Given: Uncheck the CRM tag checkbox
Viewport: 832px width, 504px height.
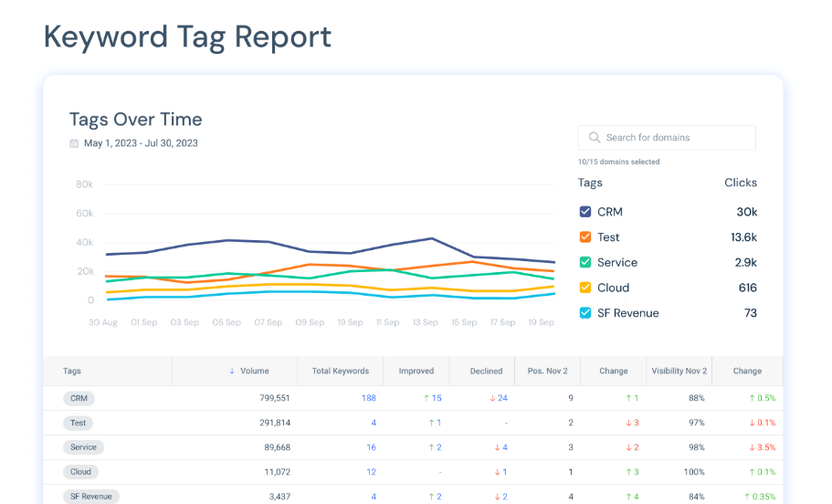Looking at the screenshot, I should tap(585, 212).
